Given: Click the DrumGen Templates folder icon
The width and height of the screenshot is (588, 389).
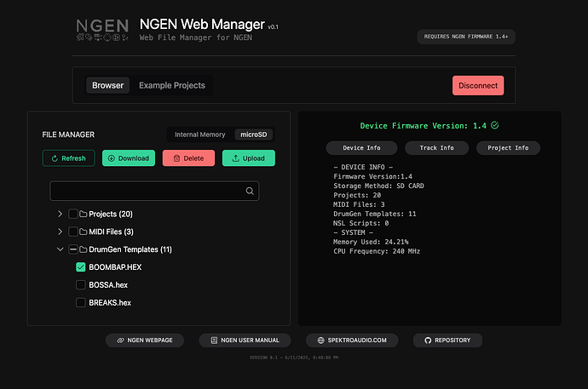Looking at the screenshot, I should (84, 249).
